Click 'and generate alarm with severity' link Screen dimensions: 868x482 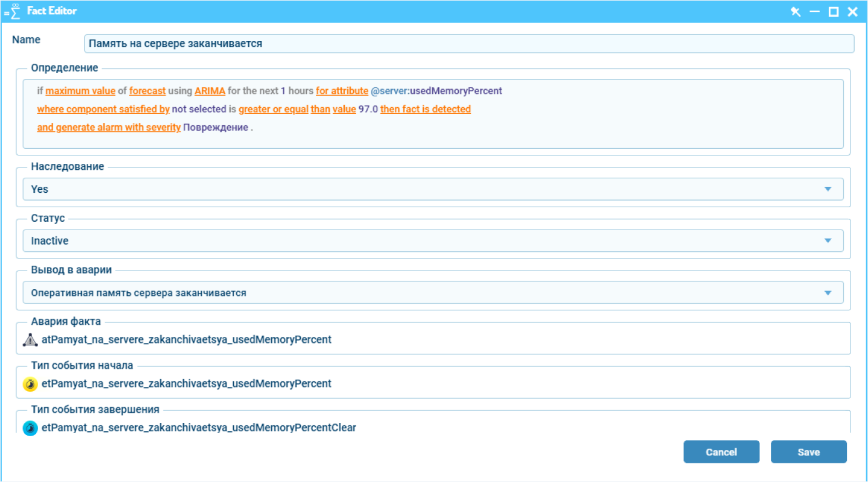pyautogui.click(x=108, y=128)
